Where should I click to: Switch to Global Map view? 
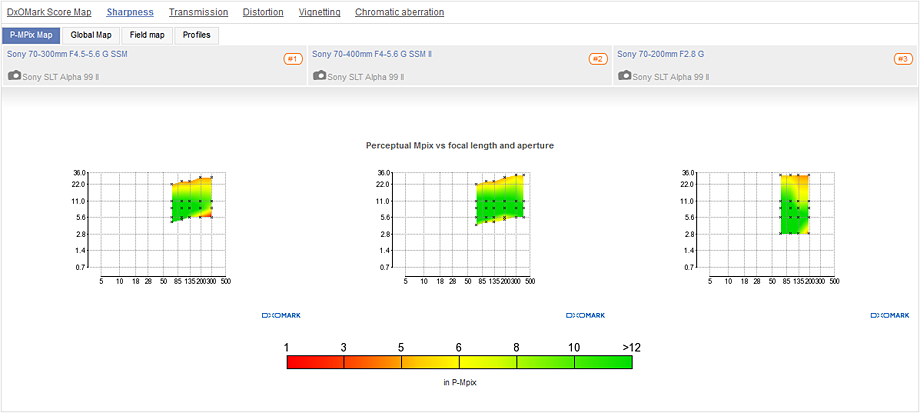click(x=91, y=35)
